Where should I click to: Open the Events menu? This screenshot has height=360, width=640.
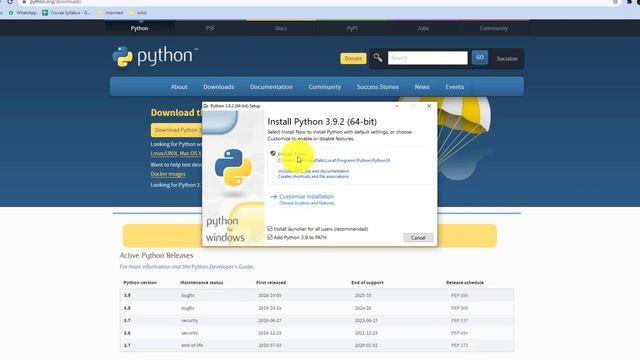[x=455, y=87]
